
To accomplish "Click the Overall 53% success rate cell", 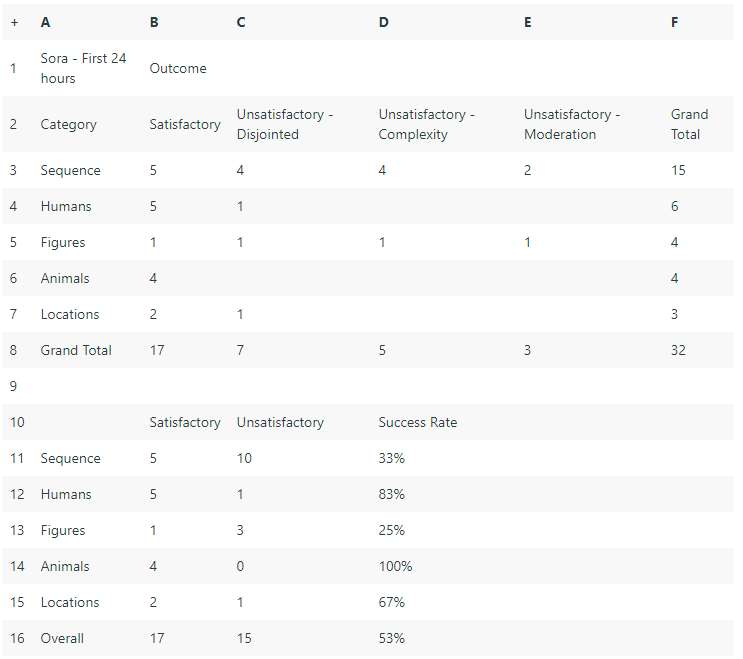I will tap(391, 638).
